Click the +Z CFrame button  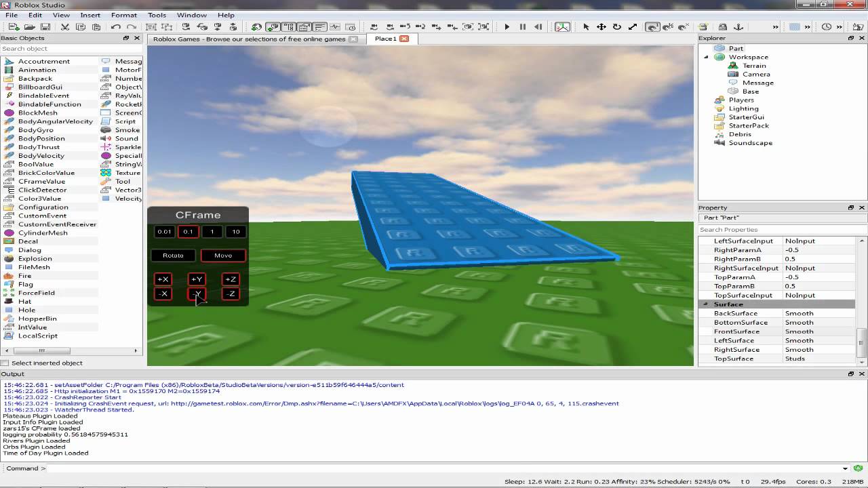[x=231, y=279]
